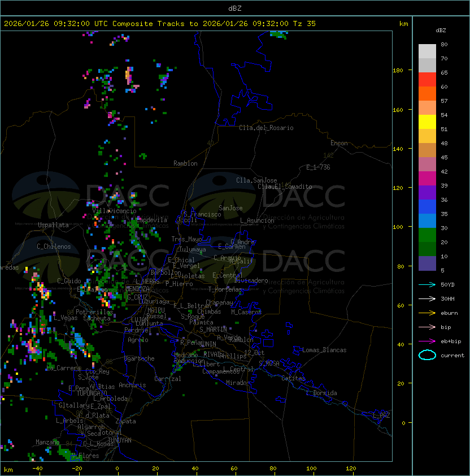Select the magenta swatch in dBZ scale
Viewport: 470px width, 476px height.
tap(427, 179)
